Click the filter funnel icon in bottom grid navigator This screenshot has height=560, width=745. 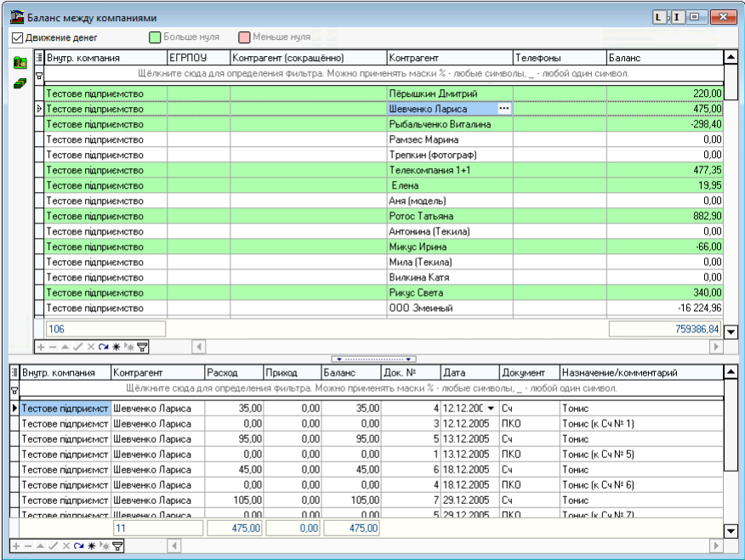click(118, 546)
